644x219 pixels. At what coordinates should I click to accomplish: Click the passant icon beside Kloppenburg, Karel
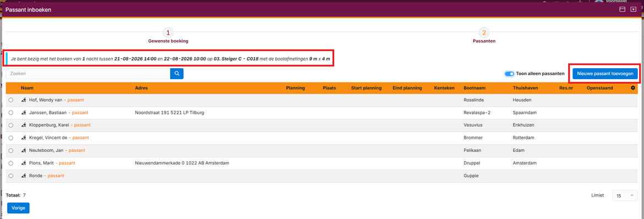click(24, 125)
